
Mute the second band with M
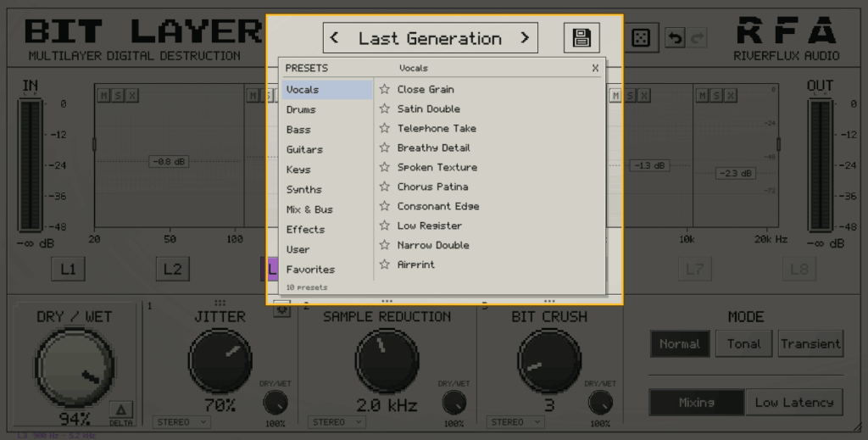coord(253,96)
